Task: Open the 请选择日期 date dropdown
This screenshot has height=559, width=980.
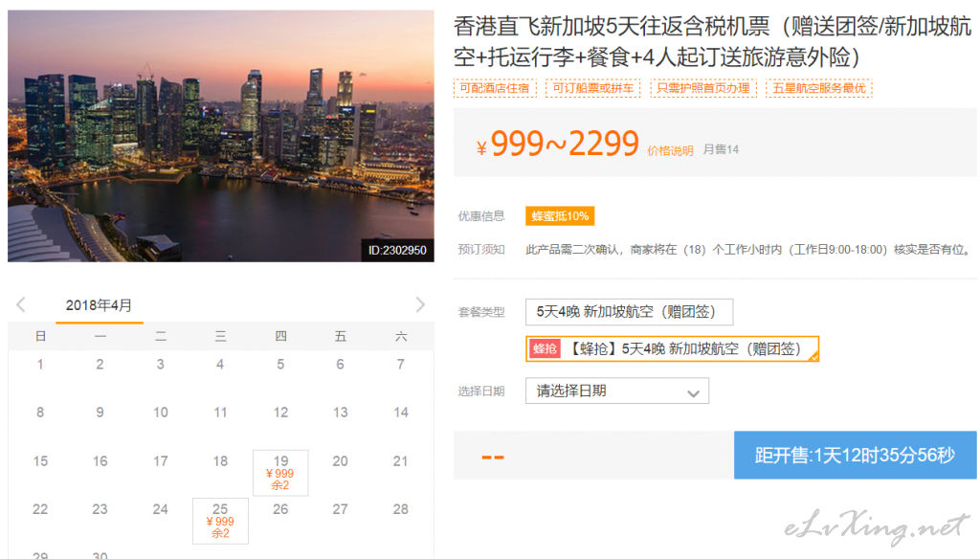Action: (x=617, y=391)
